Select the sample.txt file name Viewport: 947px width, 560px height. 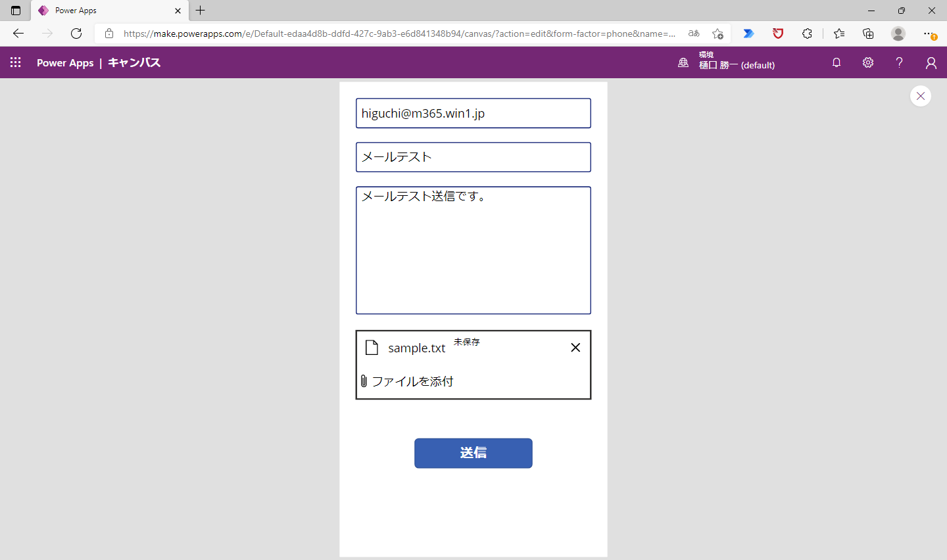(417, 348)
